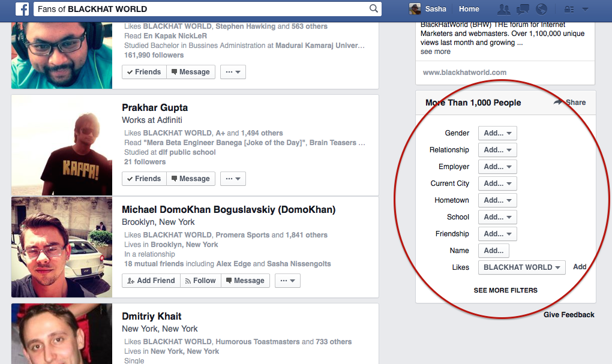This screenshot has width=612, height=364.
Task: Message Prakhar Gupta
Action: coord(191,179)
